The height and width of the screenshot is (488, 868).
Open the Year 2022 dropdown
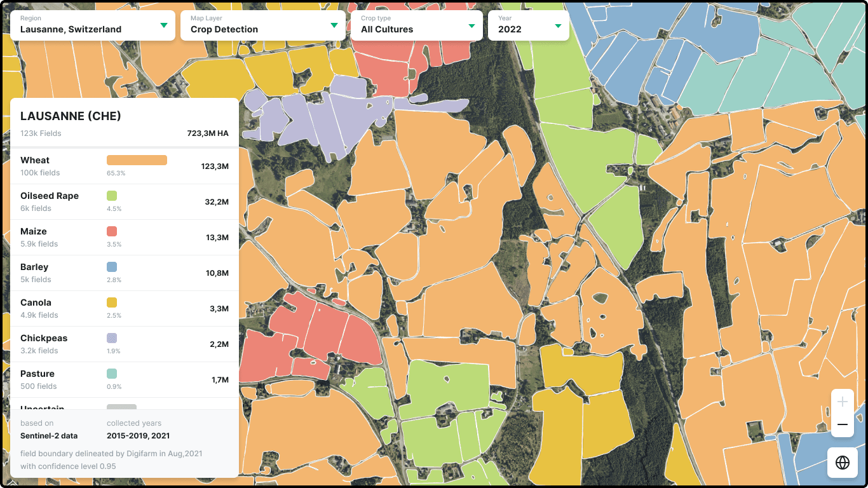[529, 25]
